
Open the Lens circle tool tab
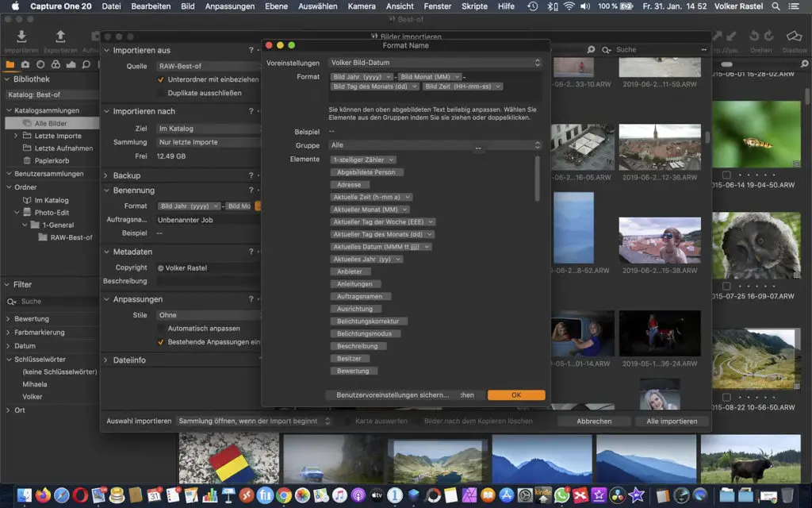tap(40, 65)
